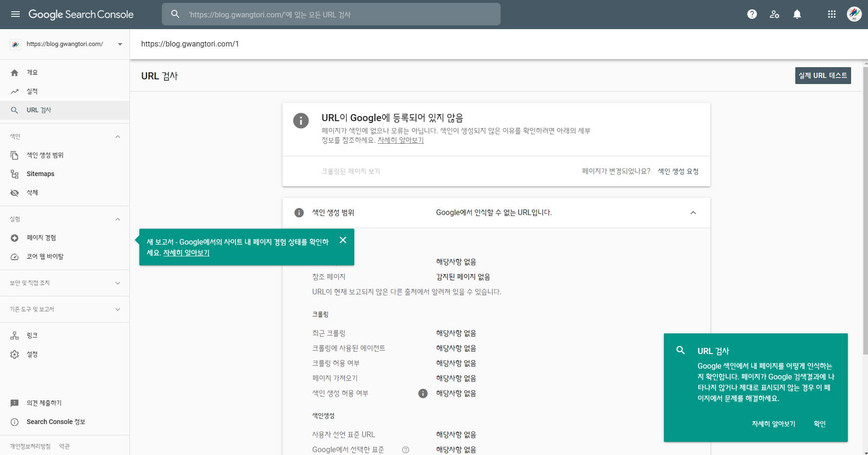868x455 pixels.
Task: Open 개인정보처리방침 footer link
Action: coord(30,447)
